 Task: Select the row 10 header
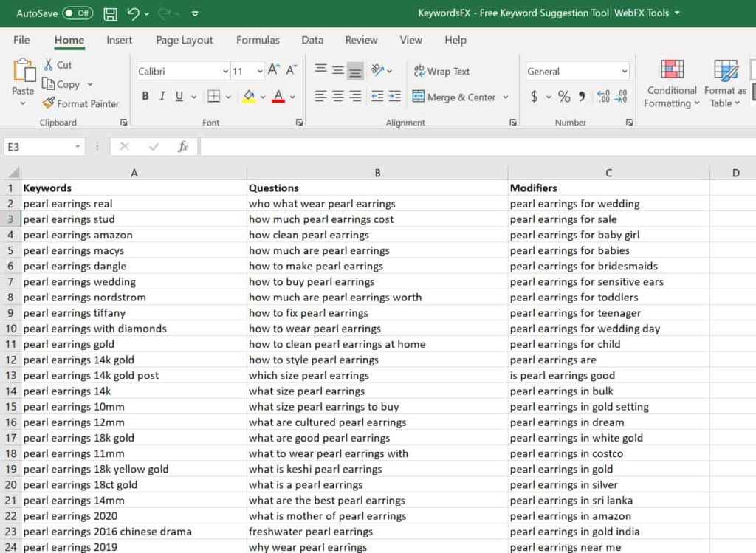[x=10, y=329]
